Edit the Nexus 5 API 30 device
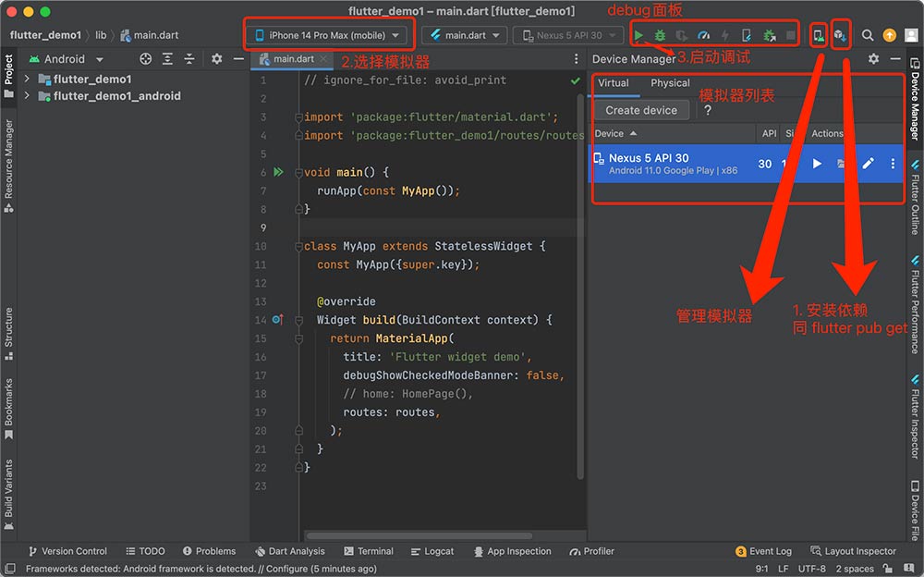The image size is (924, 577). (x=868, y=164)
